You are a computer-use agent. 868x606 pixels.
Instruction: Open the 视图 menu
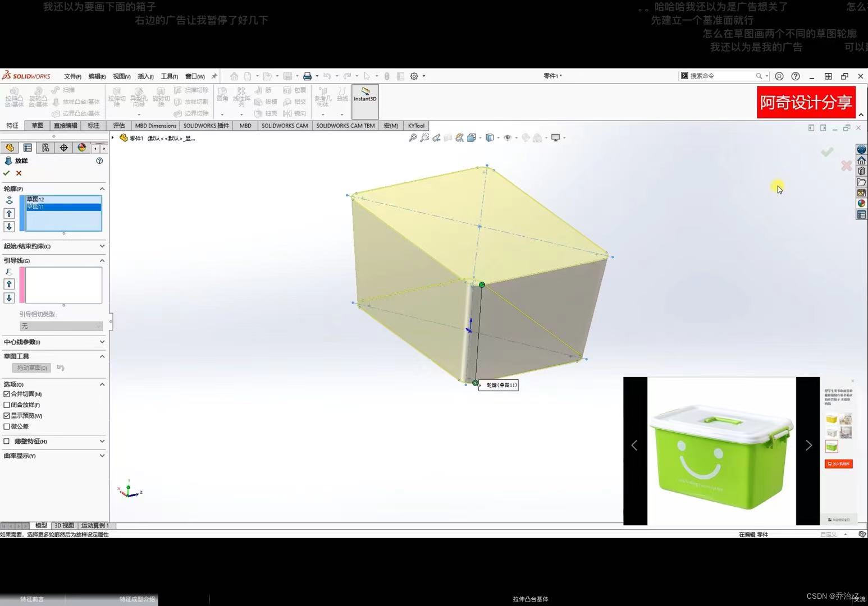[x=121, y=76]
